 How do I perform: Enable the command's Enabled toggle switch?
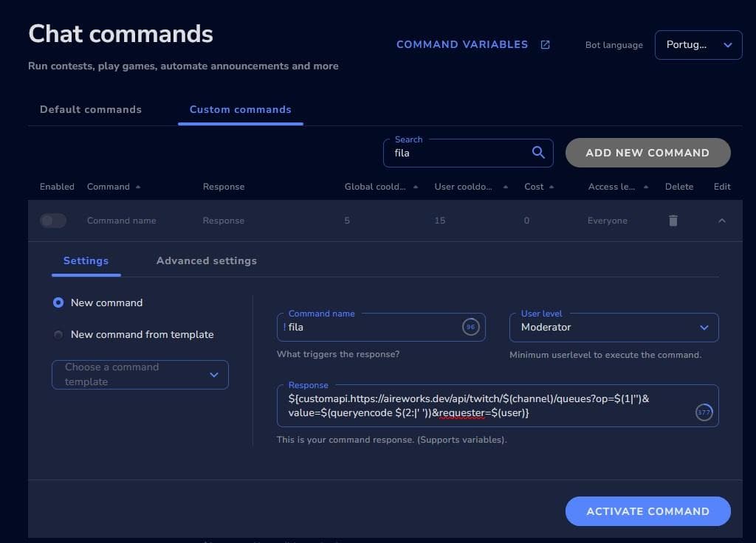(52, 220)
